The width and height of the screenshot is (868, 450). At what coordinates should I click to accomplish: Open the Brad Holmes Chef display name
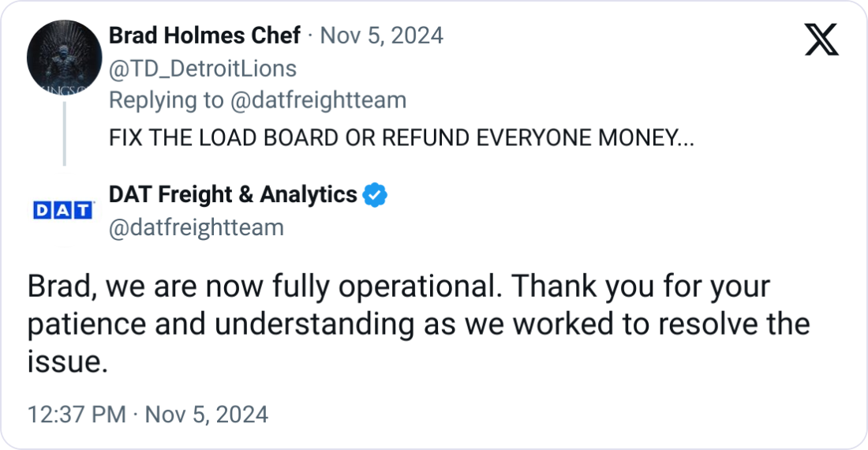204,36
